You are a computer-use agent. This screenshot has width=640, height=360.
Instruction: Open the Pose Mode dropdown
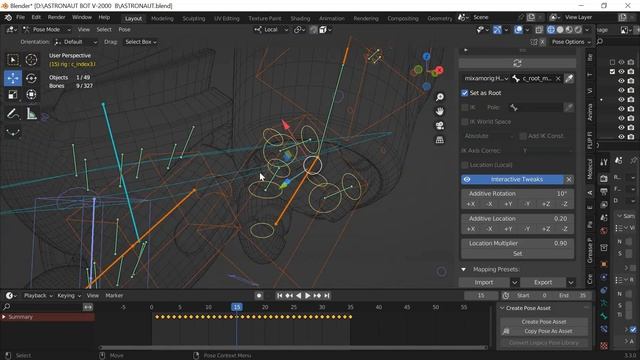[x=46, y=29]
